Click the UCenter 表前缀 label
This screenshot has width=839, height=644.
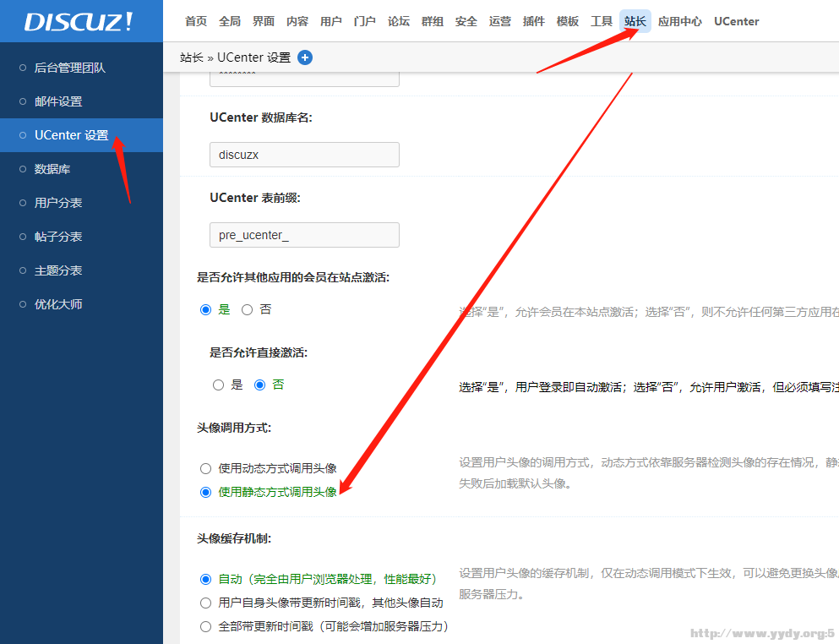pyautogui.click(x=255, y=198)
